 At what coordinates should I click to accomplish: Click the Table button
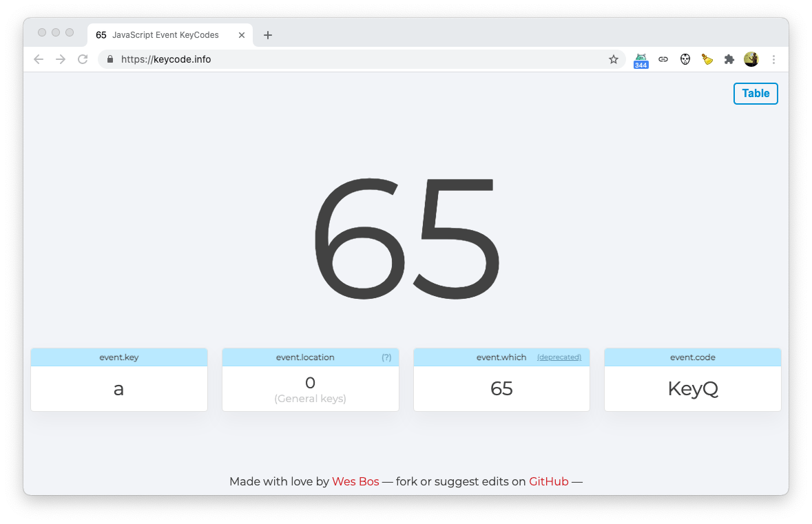coord(756,94)
